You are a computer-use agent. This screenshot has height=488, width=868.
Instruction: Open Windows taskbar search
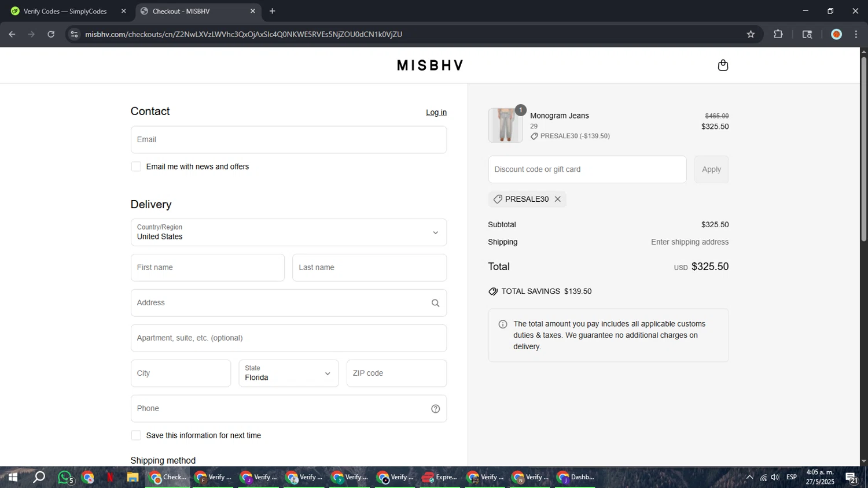click(39, 477)
